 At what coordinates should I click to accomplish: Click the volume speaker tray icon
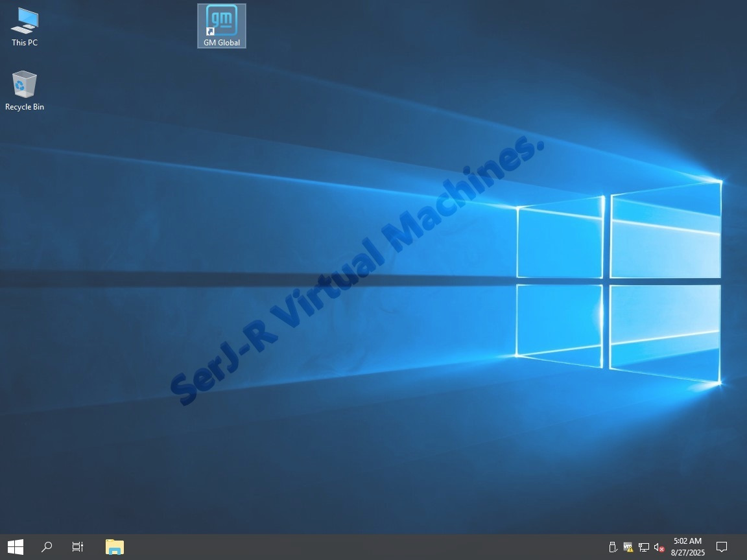click(659, 547)
